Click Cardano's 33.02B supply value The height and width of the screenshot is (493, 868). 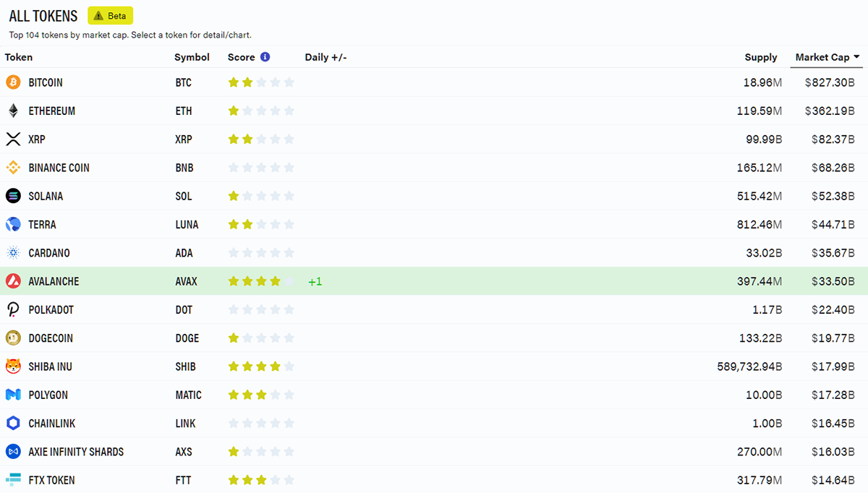[764, 253]
